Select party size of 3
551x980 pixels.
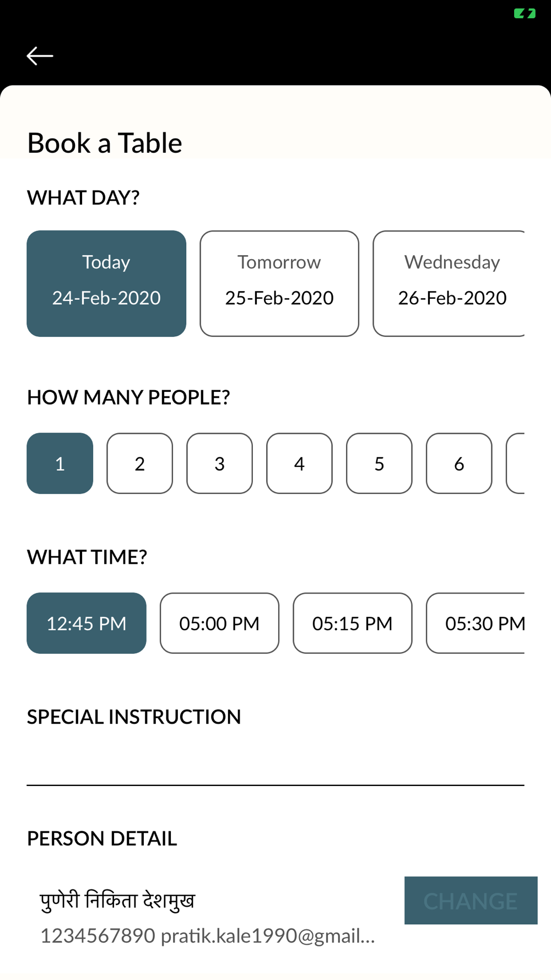pos(219,463)
